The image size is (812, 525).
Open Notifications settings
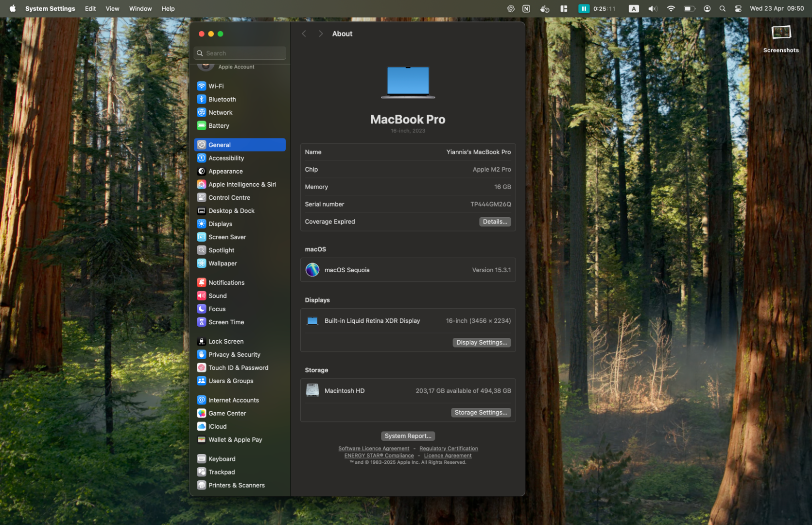click(240, 282)
